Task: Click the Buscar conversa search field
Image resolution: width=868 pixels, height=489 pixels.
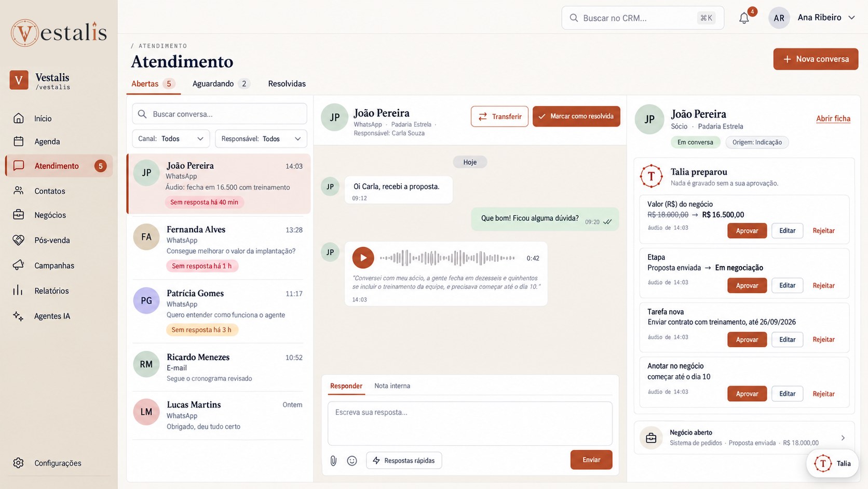Action: click(x=220, y=114)
